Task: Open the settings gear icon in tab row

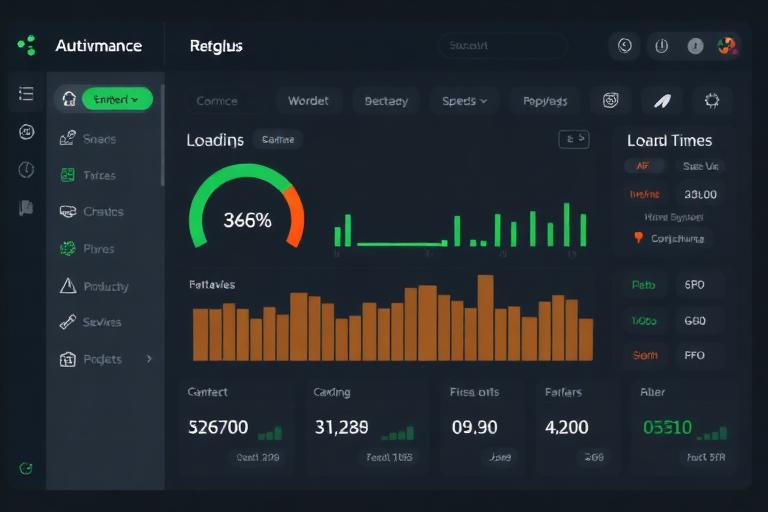Action: [x=712, y=100]
